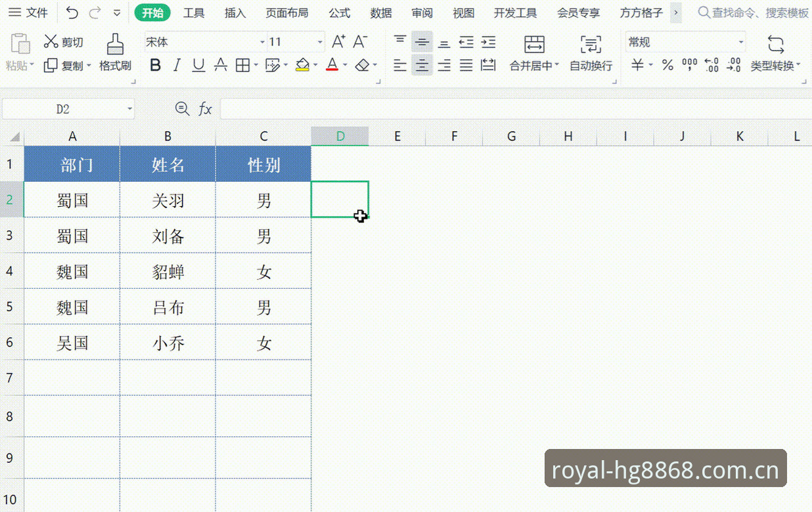The width and height of the screenshot is (812, 512).
Task: Switch to the 页面布局 tab
Action: [x=286, y=12]
